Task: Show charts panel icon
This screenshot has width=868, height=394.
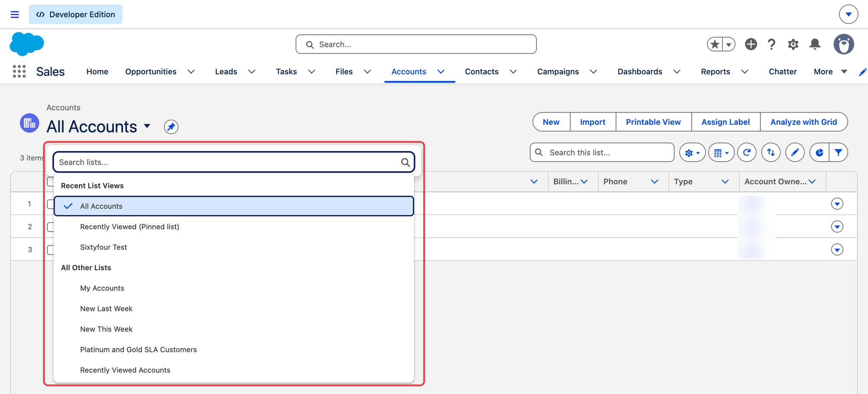Action: pos(819,152)
